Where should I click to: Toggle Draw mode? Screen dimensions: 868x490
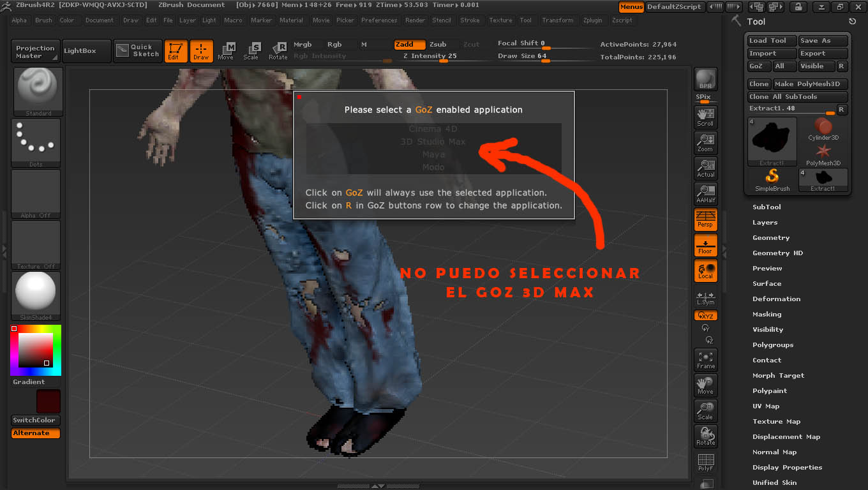point(201,51)
